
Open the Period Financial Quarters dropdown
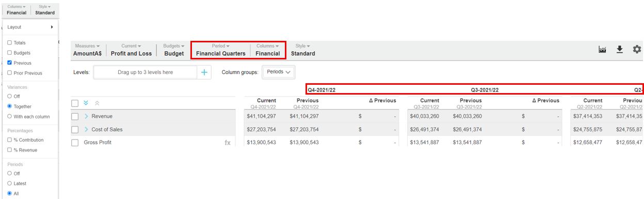point(221,50)
